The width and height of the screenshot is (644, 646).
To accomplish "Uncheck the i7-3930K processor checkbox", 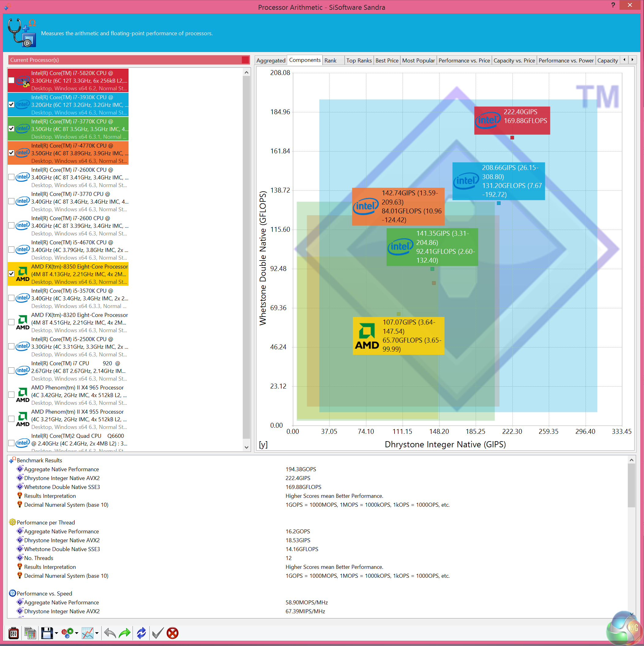I will 11,104.
